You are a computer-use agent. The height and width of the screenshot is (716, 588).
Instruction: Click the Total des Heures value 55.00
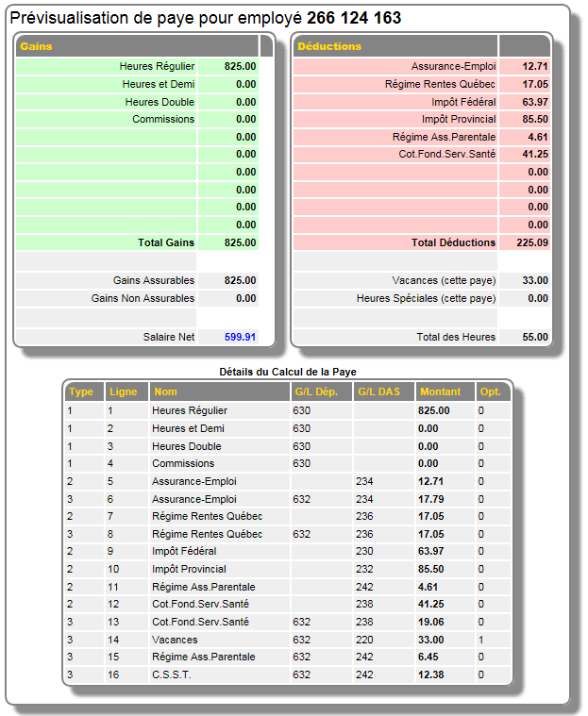click(535, 337)
